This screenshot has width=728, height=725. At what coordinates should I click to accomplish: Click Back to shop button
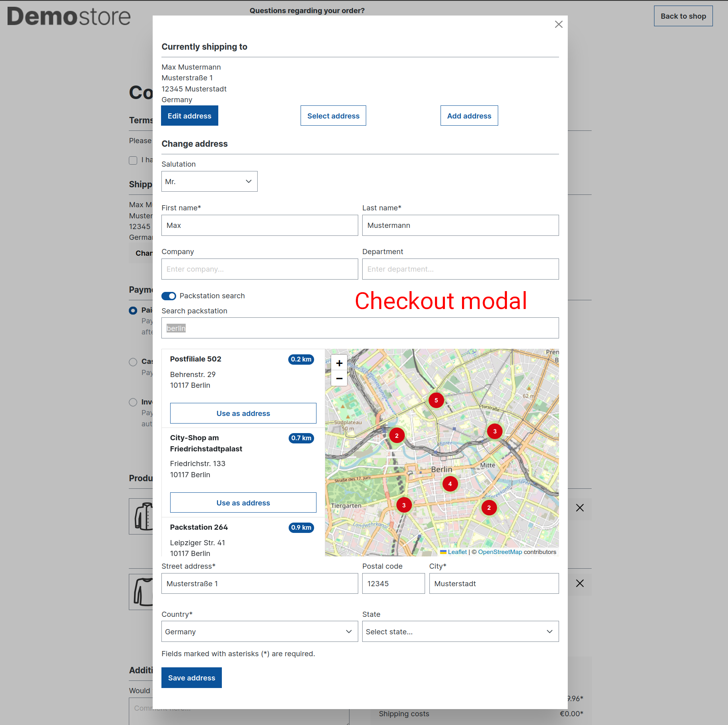[683, 16]
